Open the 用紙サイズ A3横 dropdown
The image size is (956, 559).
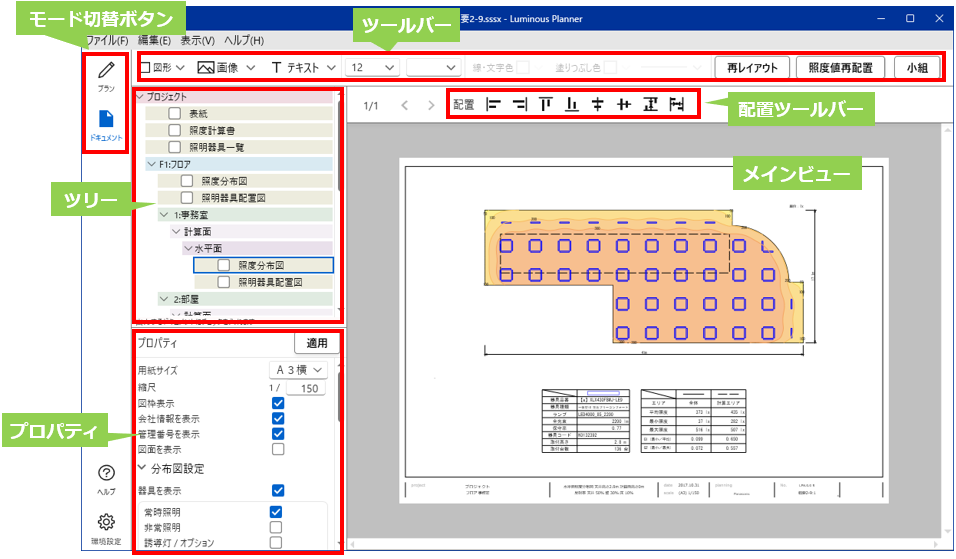tap(304, 370)
